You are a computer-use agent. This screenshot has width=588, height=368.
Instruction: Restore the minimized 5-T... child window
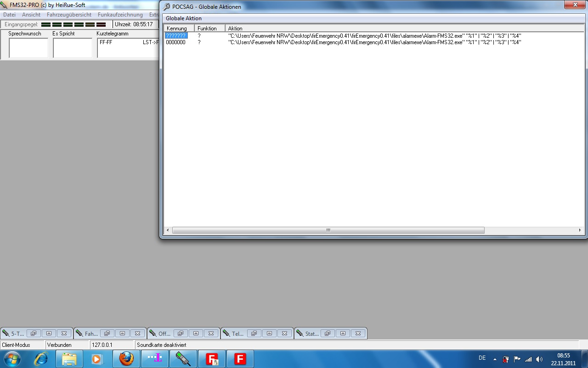[34, 333]
